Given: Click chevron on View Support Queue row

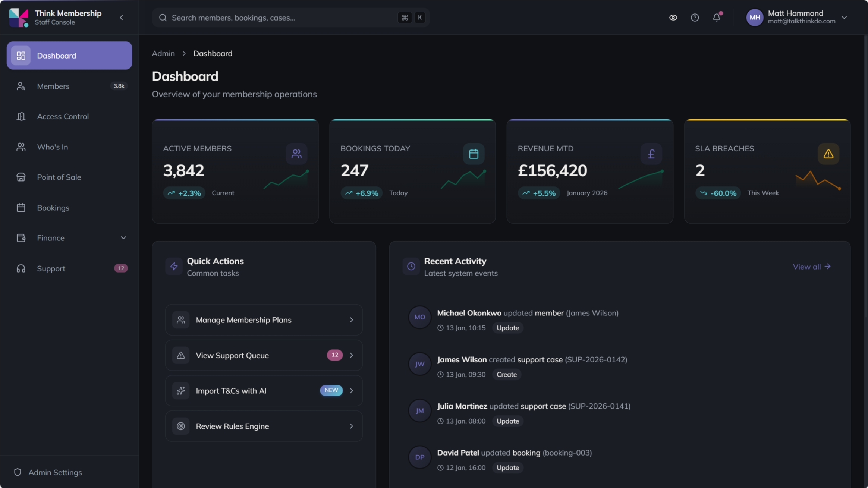Looking at the screenshot, I should point(351,355).
